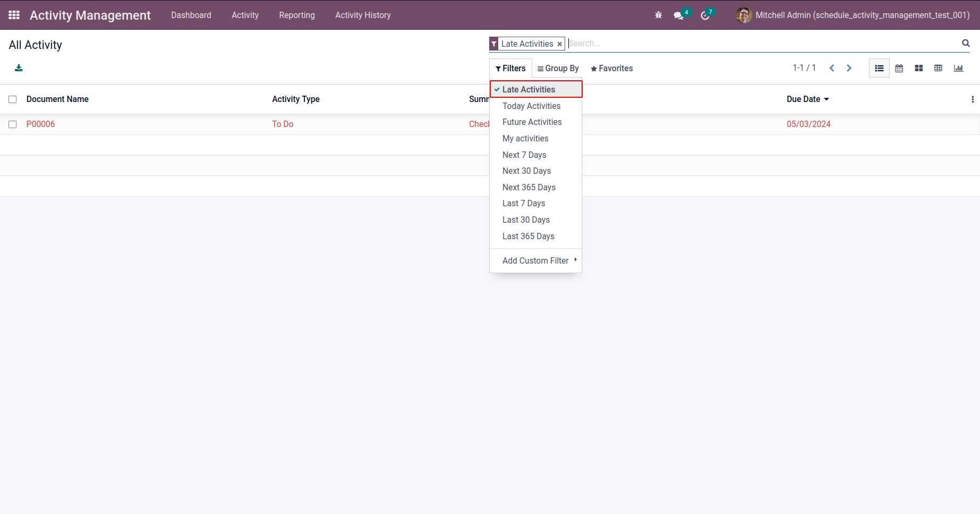Open the apps grid menu
This screenshot has width=980, height=514.
pos(14,15)
